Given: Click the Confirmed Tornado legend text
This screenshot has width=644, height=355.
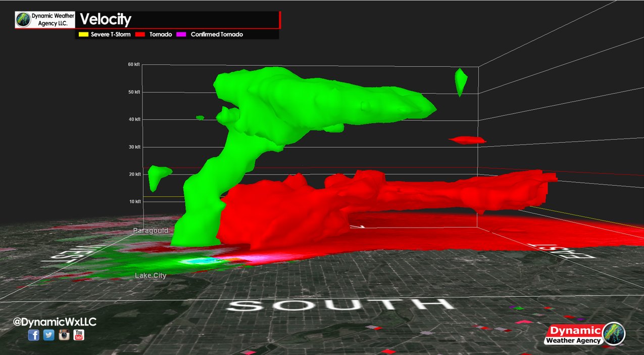Looking at the screenshot, I should coord(217,34).
